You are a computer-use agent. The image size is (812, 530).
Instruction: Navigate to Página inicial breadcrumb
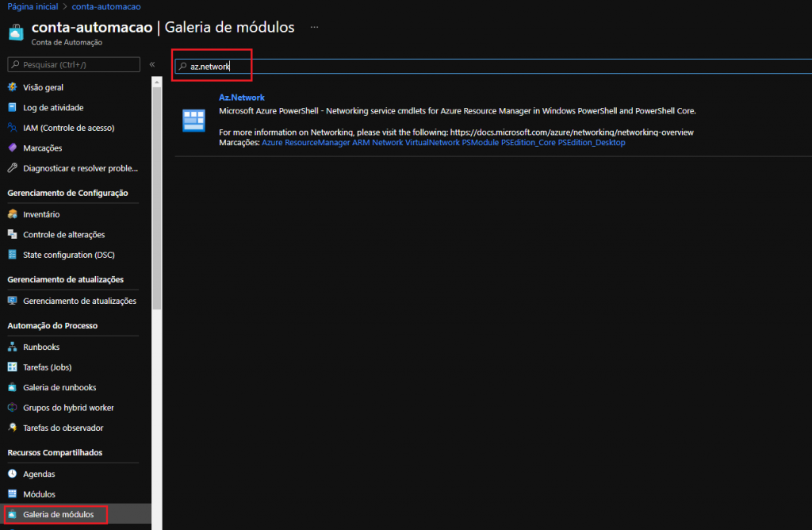coord(31,6)
